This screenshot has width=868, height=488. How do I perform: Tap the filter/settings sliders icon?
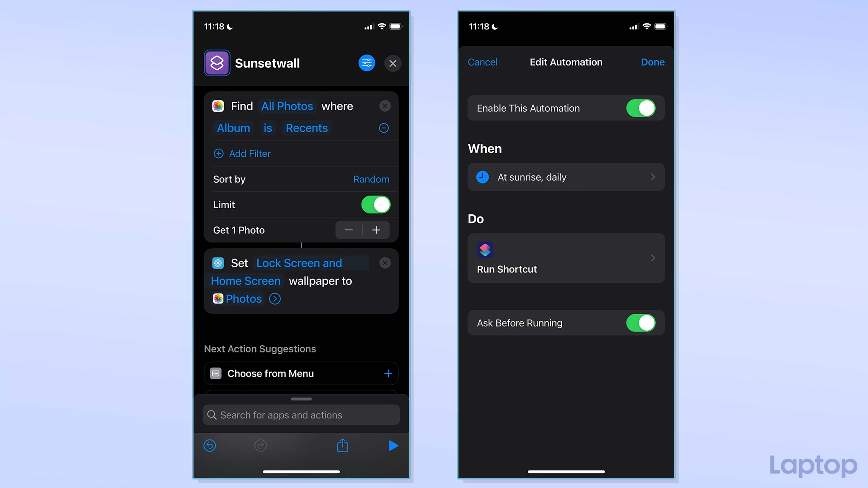[367, 63]
